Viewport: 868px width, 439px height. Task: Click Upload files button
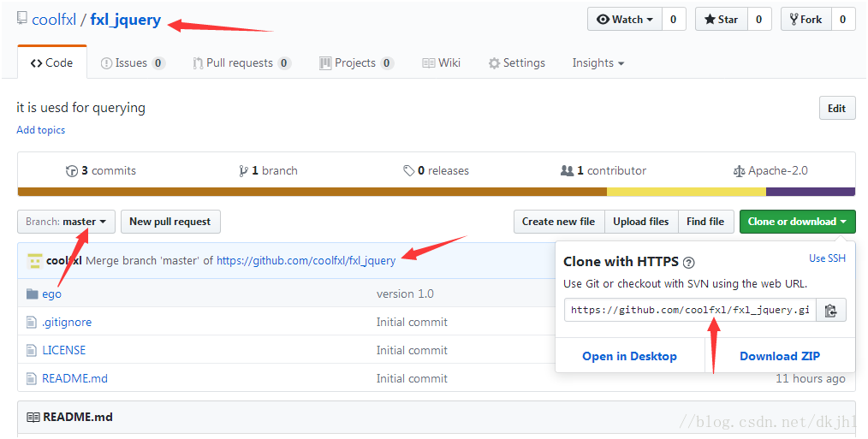[641, 222]
